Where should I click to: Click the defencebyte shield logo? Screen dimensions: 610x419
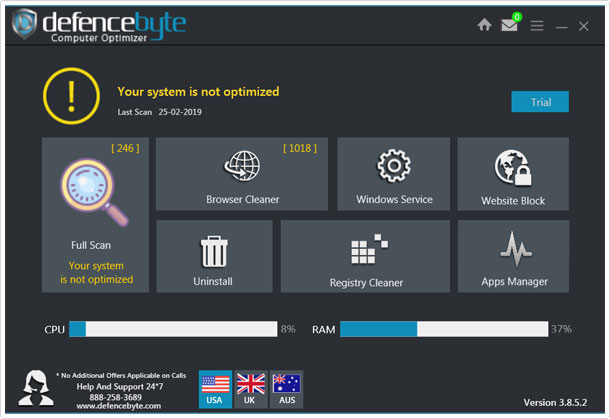click(x=24, y=24)
